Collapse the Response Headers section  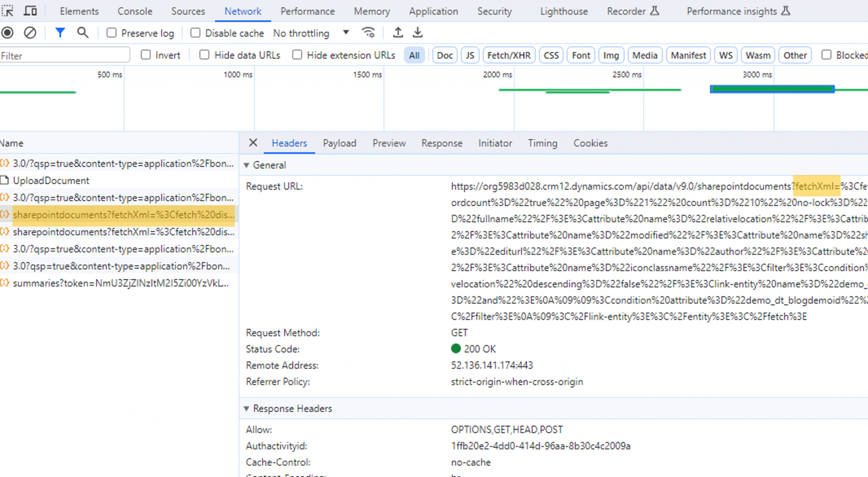[247, 408]
